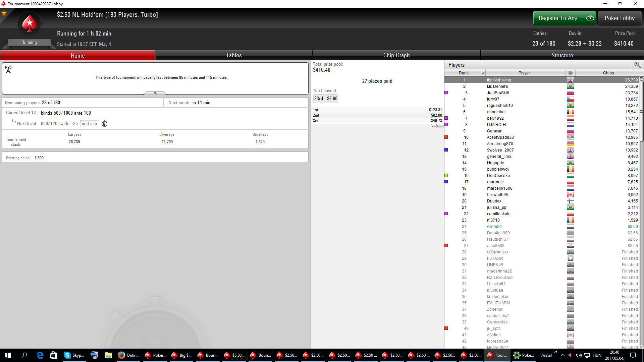Click the favorite star in header corner
Image resolution: width=644 pixels, height=362 pixels.
4,13
